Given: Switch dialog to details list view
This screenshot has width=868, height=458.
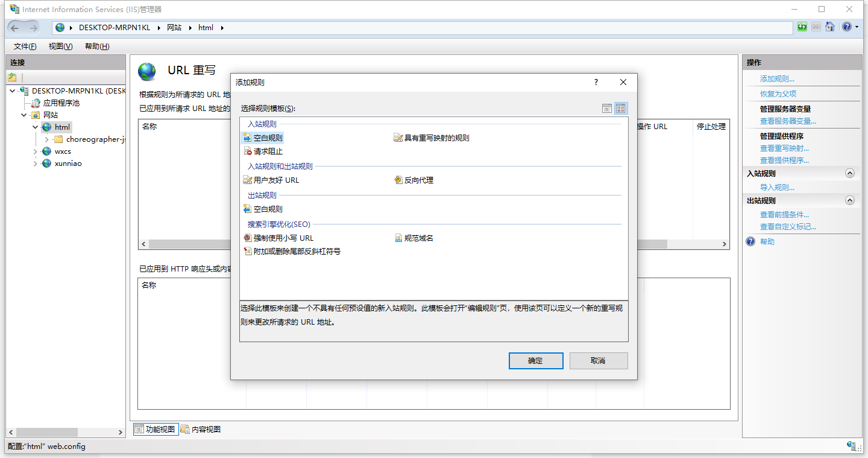Looking at the screenshot, I should [607, 108].
